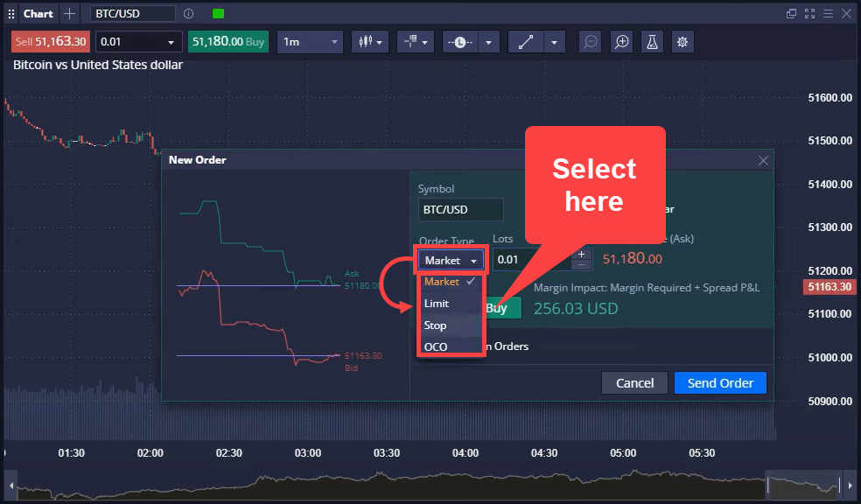Click the zoom in magnifier icon
Viewport: 861px width, 504px height.
point(621,41)
